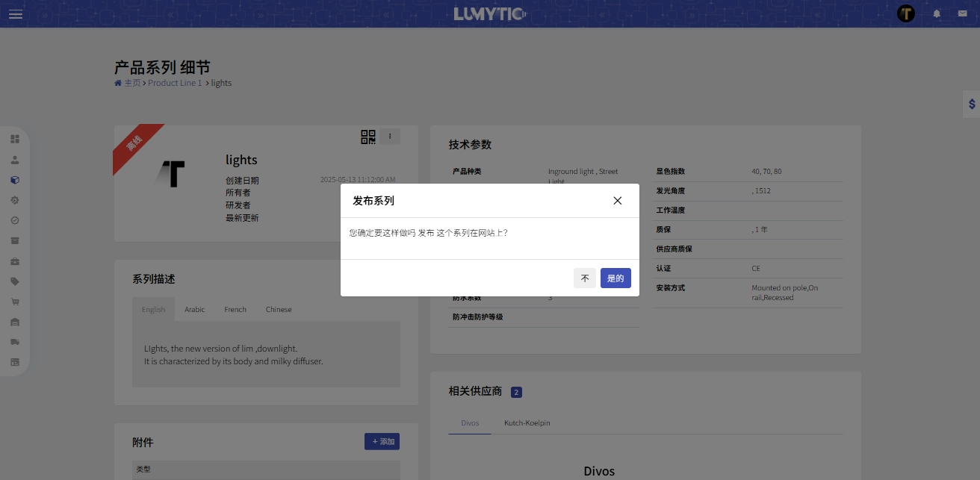980x480 pixels.
Task: Open the dashboard grid icon in the sidebar
Action: pos(15,139)
